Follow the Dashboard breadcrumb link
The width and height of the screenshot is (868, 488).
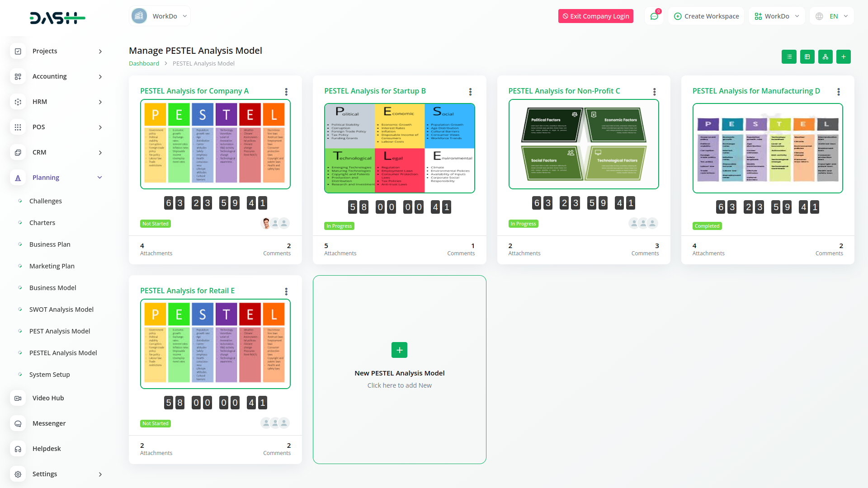[x=144, y=64]
